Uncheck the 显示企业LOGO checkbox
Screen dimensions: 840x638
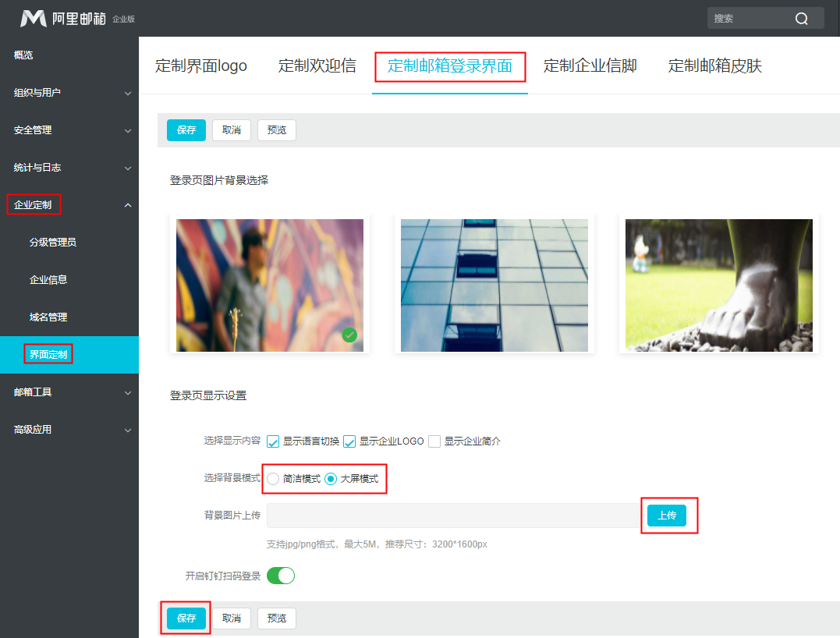pos(350,441)
